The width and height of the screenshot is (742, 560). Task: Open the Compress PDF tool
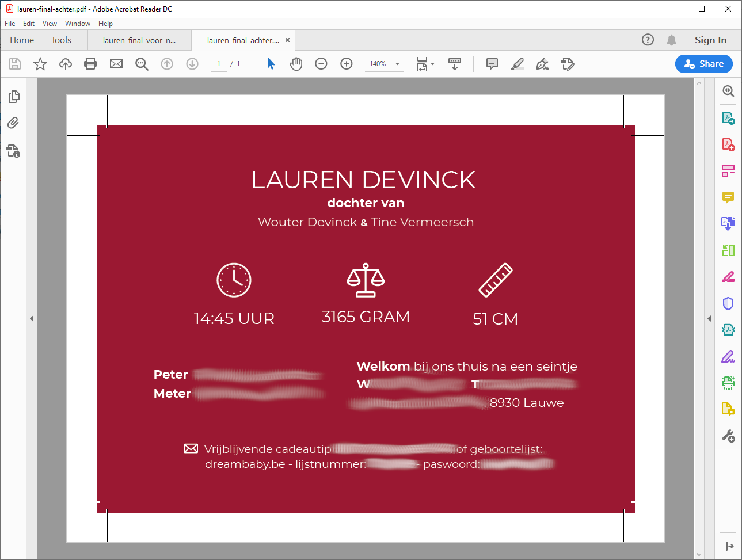[728, 330]
